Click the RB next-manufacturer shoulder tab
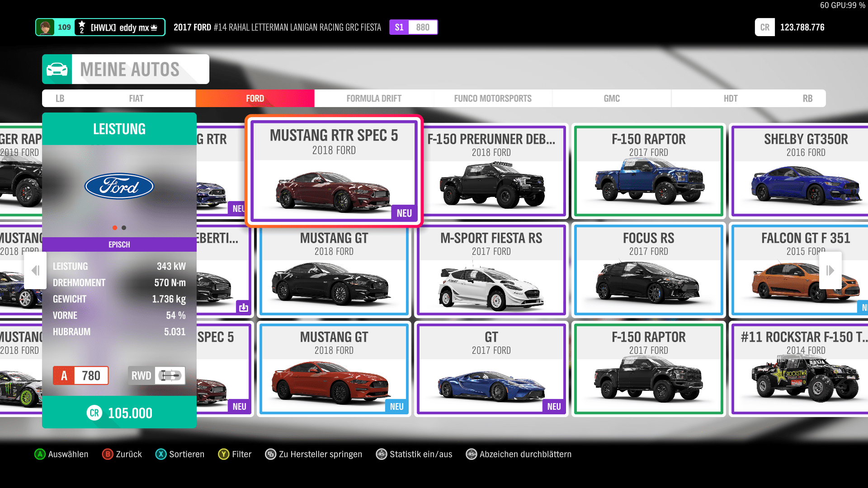This screenshot has height=488, width=868. [x=807, y=99]
